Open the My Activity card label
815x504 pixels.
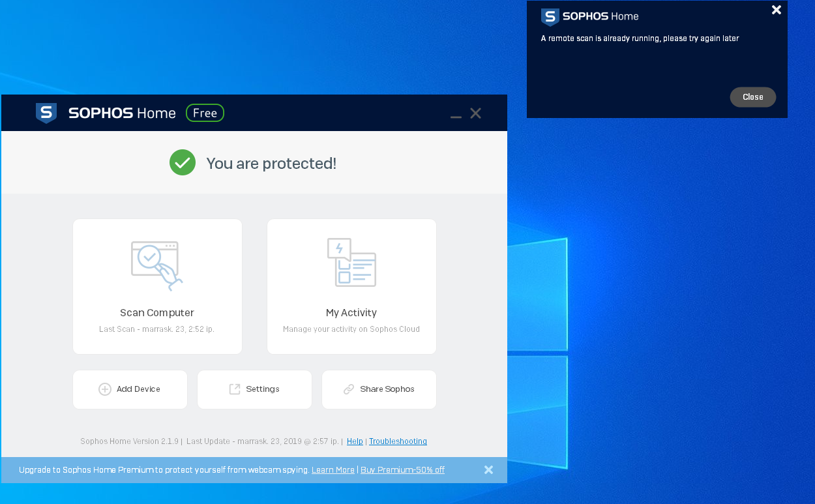coord(351,313)
